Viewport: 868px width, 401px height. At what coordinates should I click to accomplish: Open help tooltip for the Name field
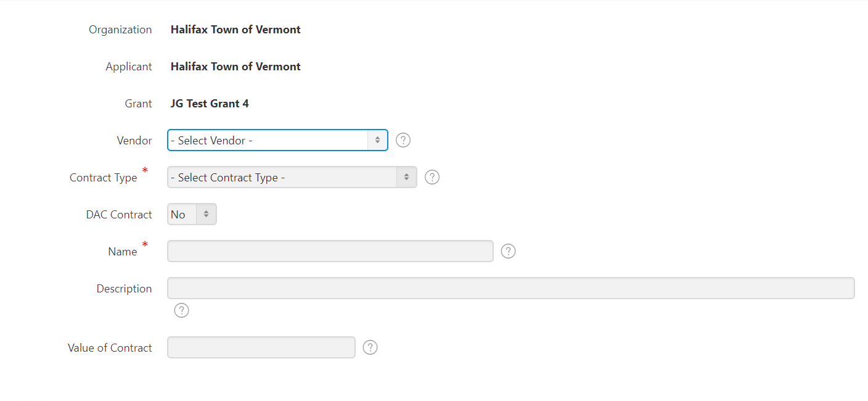pyautogui.click(x=508, y=251)
